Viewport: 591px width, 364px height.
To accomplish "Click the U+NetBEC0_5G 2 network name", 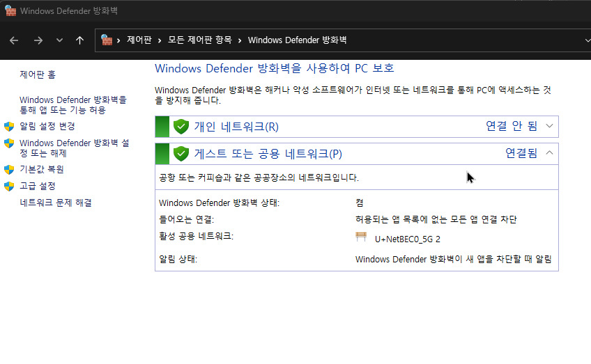I will [408, 239].
